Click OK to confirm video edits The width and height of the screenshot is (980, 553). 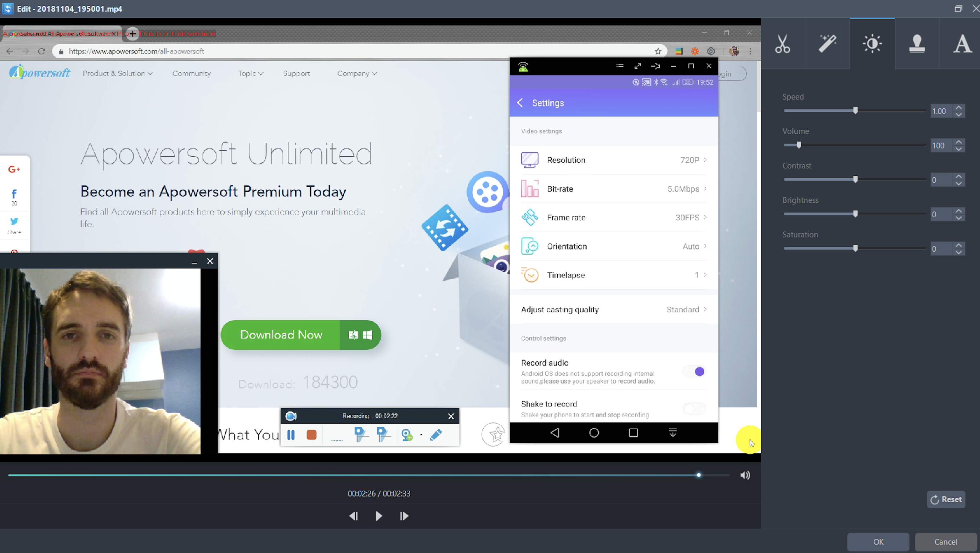[878, 542]
